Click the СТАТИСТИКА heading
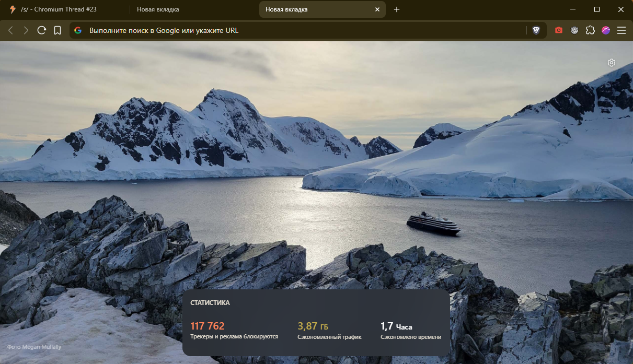This screenshot has width=633, height=364. click(x=210, y=303)
